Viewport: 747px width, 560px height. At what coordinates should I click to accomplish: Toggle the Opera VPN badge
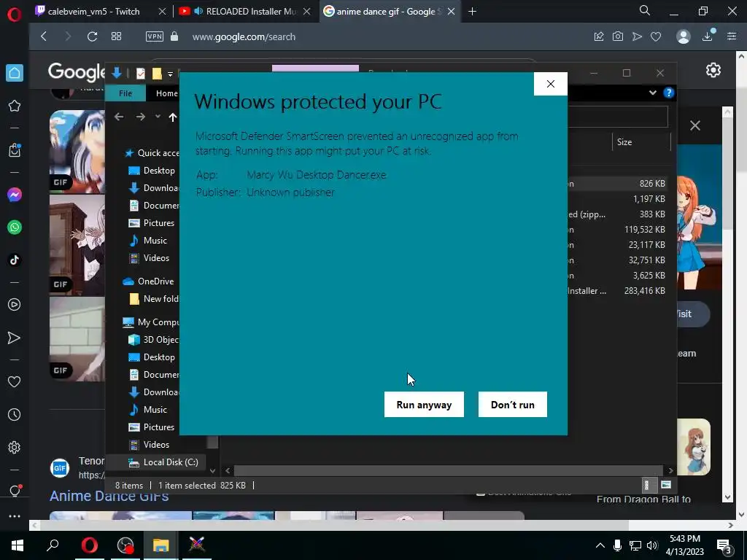tap(155, 36)
